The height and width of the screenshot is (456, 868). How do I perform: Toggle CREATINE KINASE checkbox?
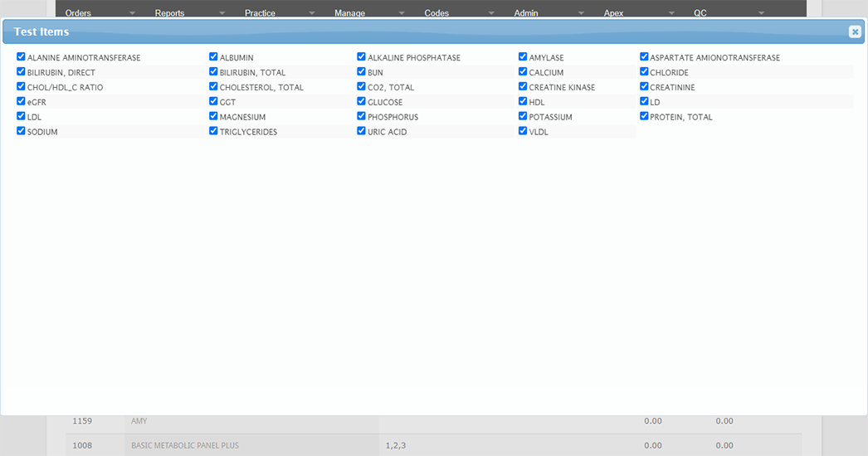pyautogui.click(x=523, y=86)
